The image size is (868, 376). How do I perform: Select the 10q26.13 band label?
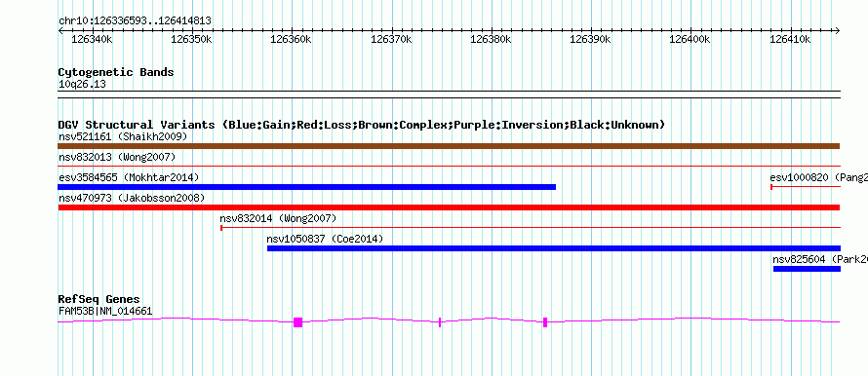pos(82,85)
